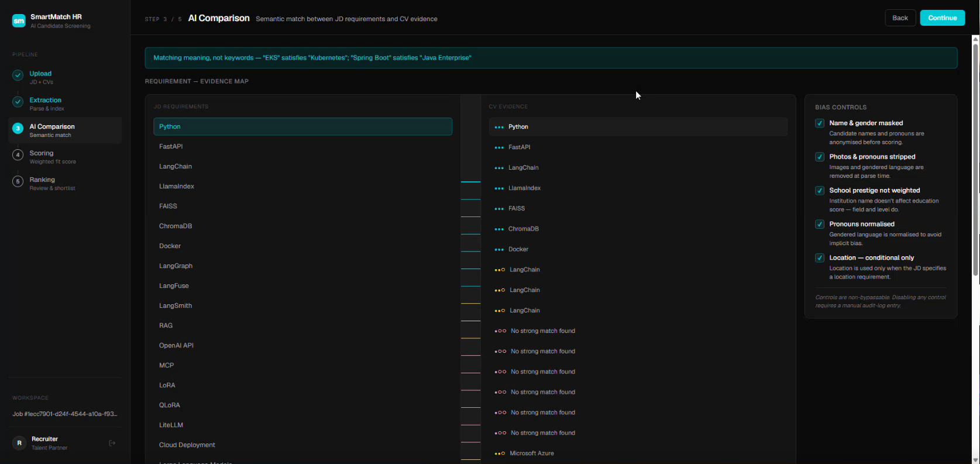Go to the Ranking pipeline step
980x464 pixels.
pyautogui.click(x=65, y=183)
